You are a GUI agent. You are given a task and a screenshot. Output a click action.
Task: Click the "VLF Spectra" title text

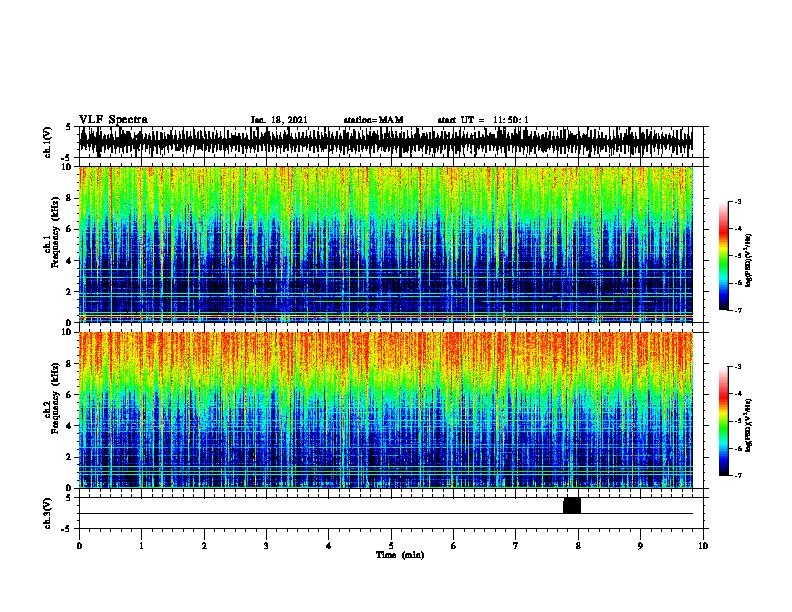[113, 120]
